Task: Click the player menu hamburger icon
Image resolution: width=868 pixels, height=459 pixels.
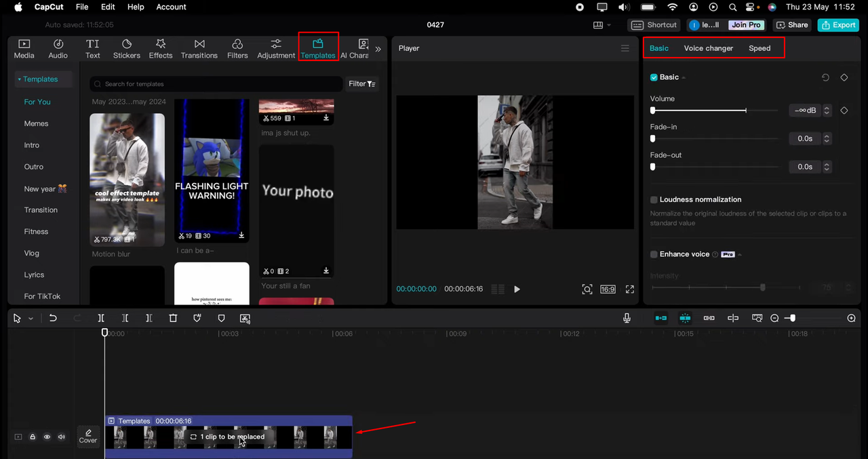Action: (x=625, y=48)
